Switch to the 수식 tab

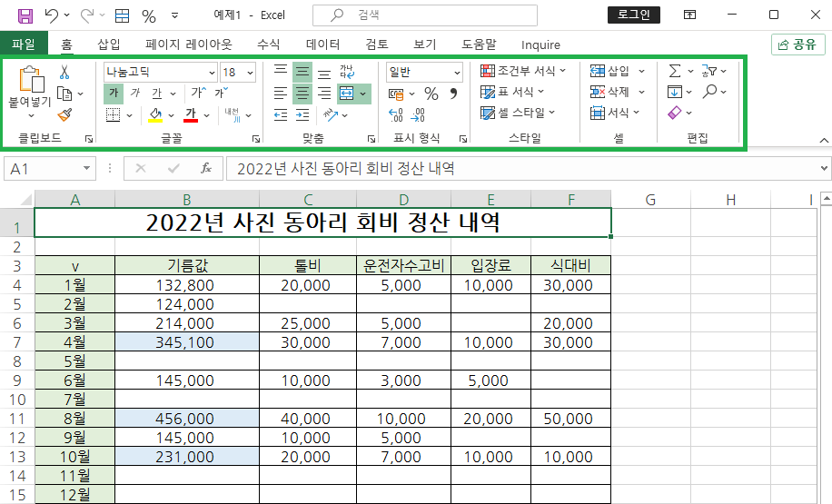tap(269, 44)
